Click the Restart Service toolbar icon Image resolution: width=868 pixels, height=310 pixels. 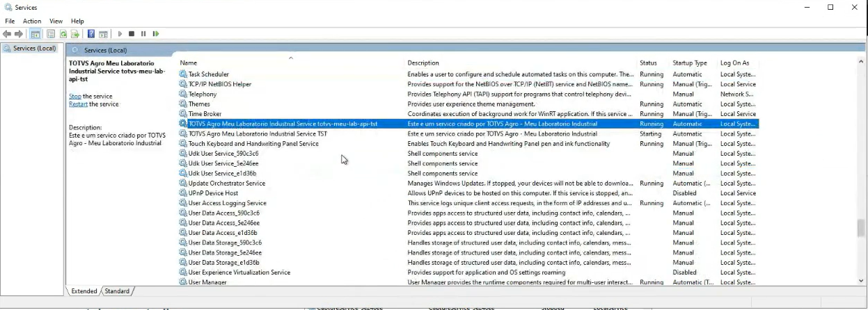click(x=156, y=33)
